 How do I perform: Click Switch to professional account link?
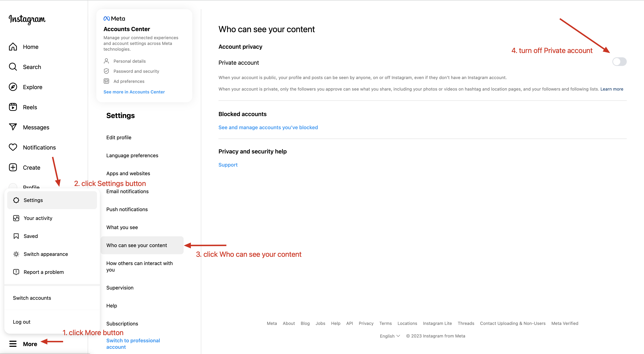tap(133, 344)
